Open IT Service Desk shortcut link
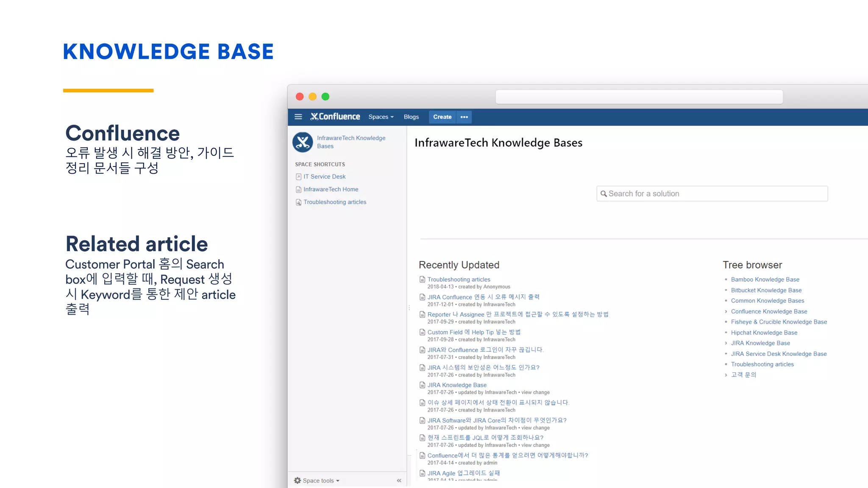 [x=325, y=177]
